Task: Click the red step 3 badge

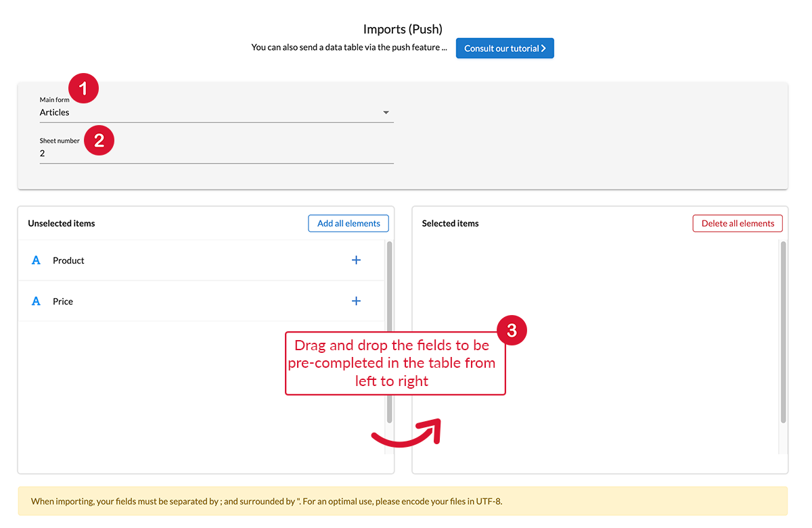Action: (x=512, y=330)
